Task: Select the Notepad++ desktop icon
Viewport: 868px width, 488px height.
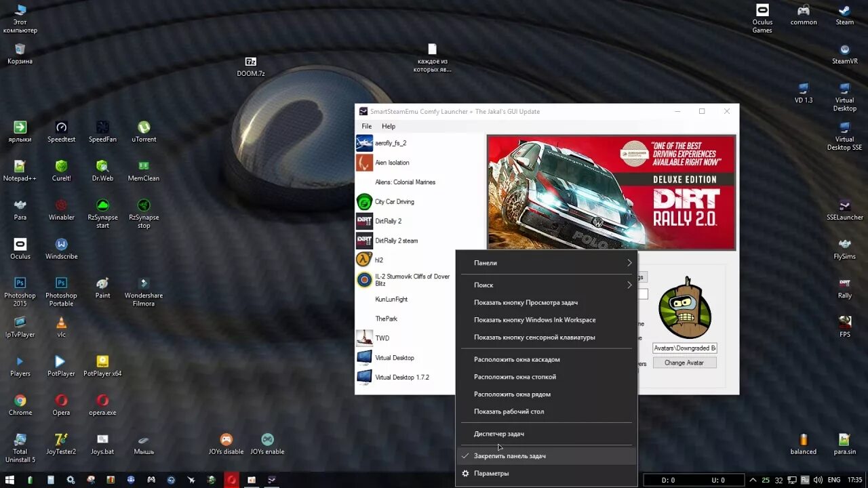Action: 20,171
